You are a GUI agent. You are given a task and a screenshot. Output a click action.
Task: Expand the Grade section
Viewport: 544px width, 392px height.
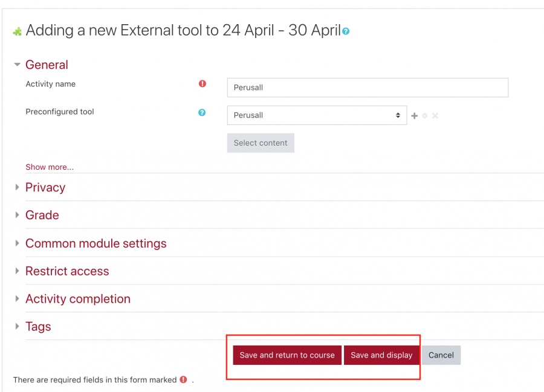coord(42,215)
